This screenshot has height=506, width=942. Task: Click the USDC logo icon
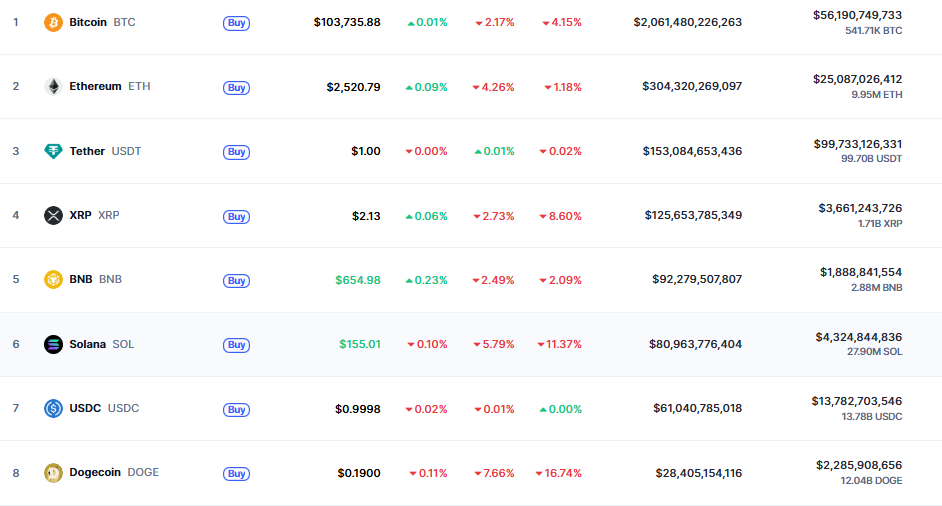53,408
